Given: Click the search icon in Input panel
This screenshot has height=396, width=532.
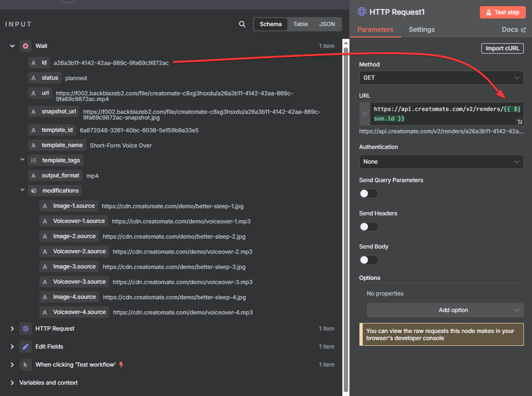Looking at the screenshot, I should 242,24.
